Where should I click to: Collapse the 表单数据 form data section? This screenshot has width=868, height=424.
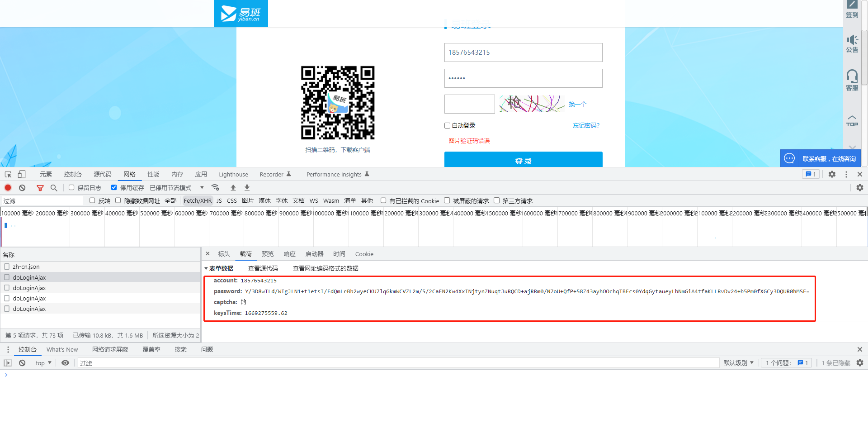pos(206,268)
